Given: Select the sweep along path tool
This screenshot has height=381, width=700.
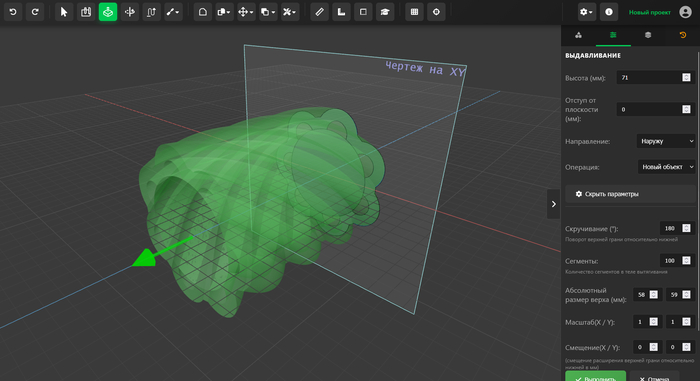Looking at the screenshot, I should point(151,12).
